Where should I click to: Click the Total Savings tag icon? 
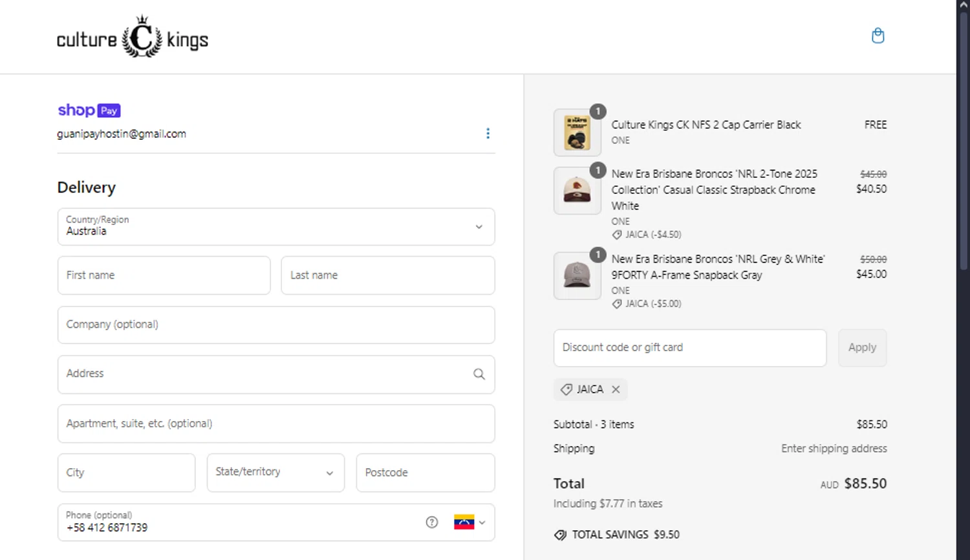pyautogui.click(x=560, y=535)
